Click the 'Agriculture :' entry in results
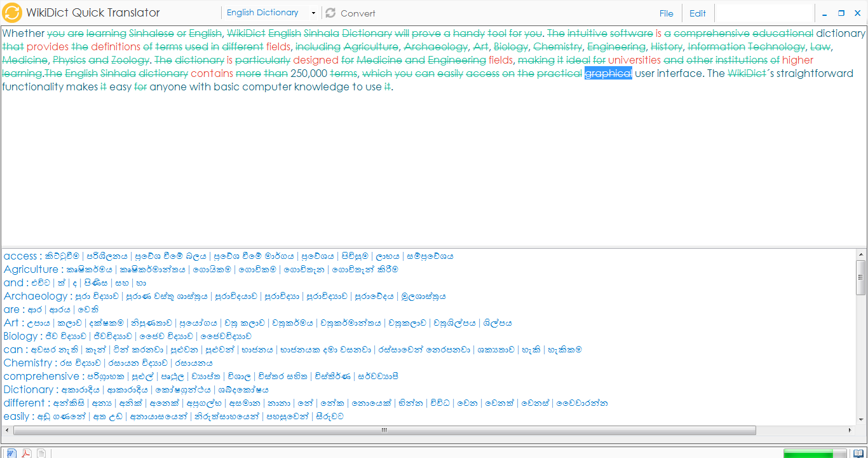The height and width of the screenshot is (458, 868). (x=35, y=269)
